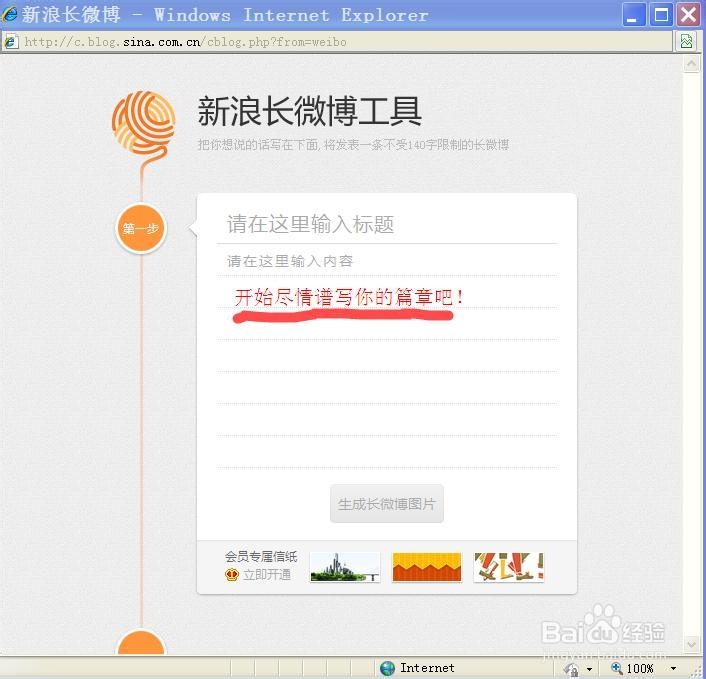The width and height of the screenshot is (706, 679).
Task: Click the 生成长微博图片 button
Action: click(387, 504)
